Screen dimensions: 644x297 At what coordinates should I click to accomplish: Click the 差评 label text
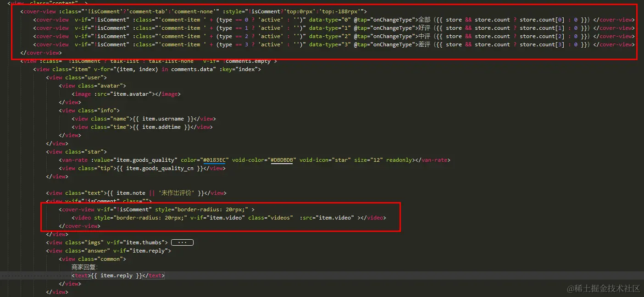(x=423, y=44)
